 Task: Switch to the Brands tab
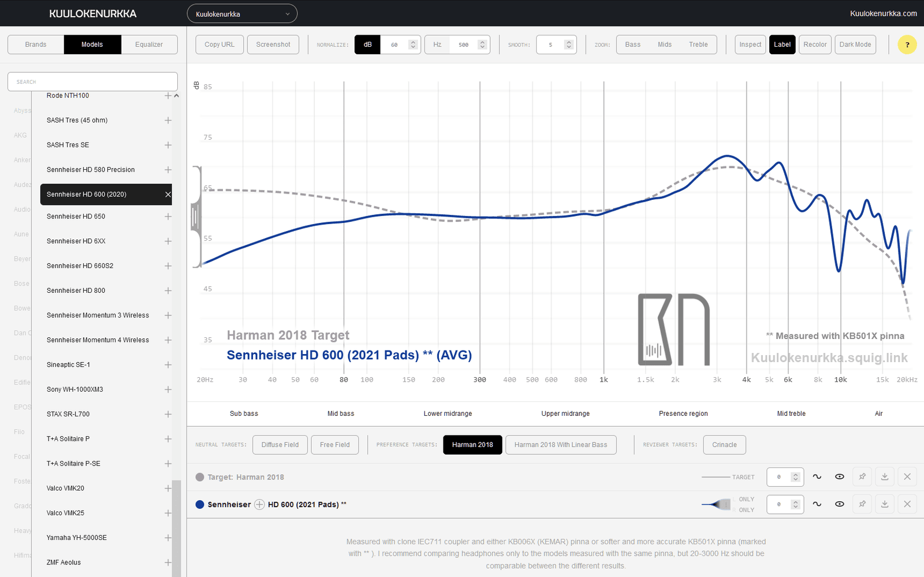tap(36, 44)
